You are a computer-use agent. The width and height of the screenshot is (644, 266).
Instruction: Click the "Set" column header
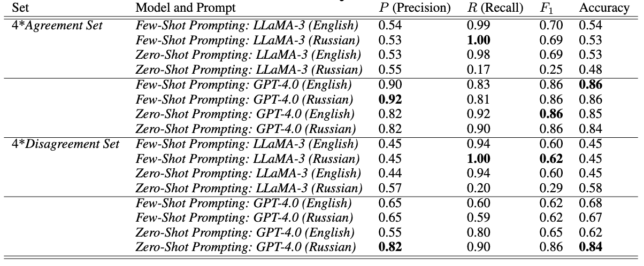pos(19,9)
